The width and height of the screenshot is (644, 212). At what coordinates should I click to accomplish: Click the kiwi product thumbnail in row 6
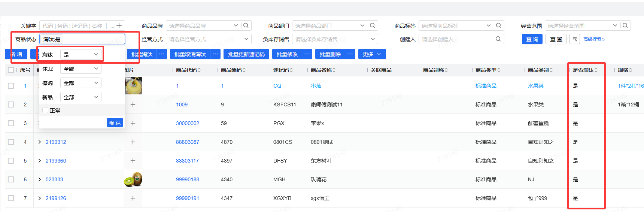[133, 179]
